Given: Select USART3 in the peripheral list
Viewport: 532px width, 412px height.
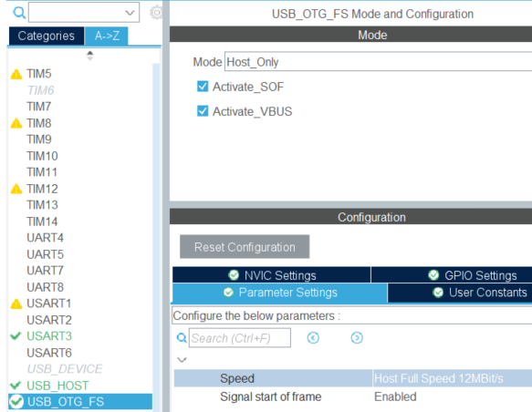Looking at the screenshot, I should pos(49,336).
